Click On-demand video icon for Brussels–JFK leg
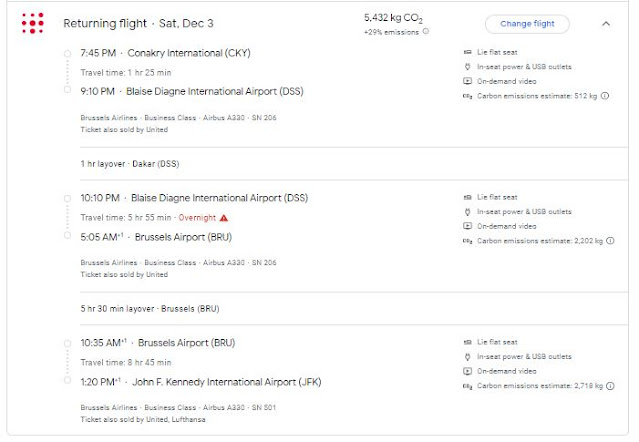Image resolution: width=639 pixels, height=442 pixels. [x=467, y=370]
